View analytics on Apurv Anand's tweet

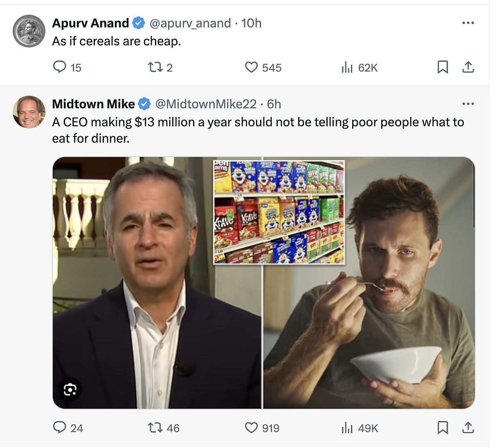347,67
